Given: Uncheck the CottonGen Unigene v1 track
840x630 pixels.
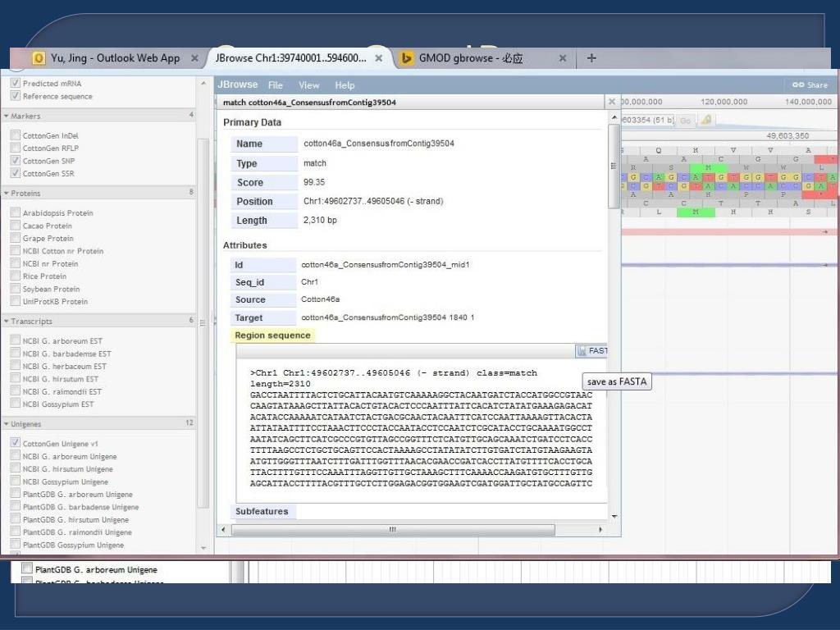Looking at the screenshot, I should [x=15, y=443].
